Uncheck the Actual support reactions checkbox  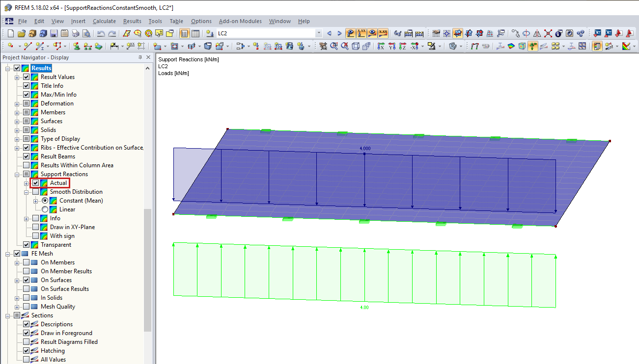pyautogui.click(x=35, y=182)
